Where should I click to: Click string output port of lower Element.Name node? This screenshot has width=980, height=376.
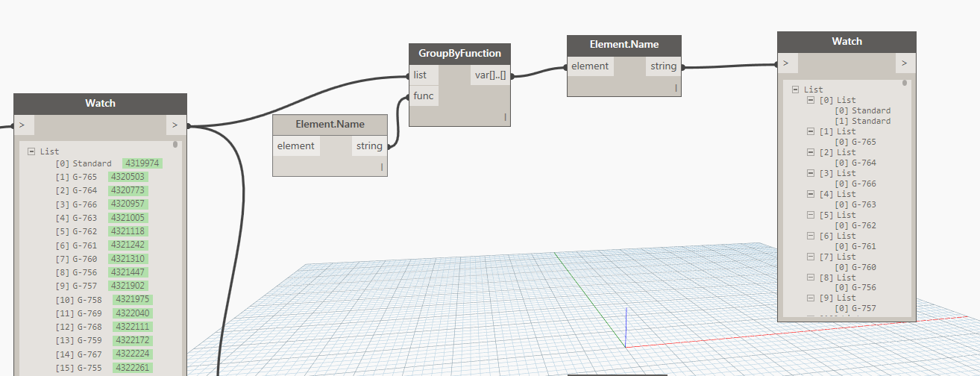point(369,145)
